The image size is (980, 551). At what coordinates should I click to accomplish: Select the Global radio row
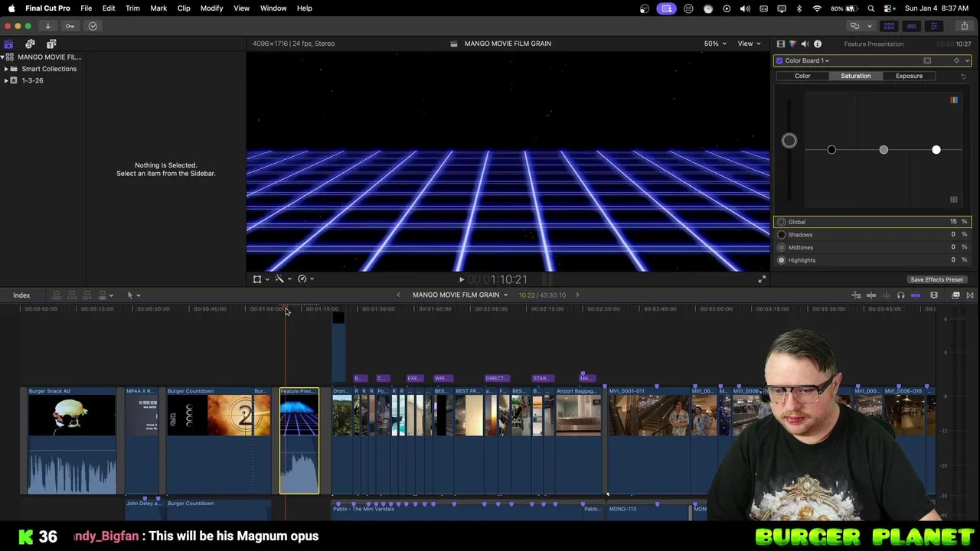click(x=872, y=222)
